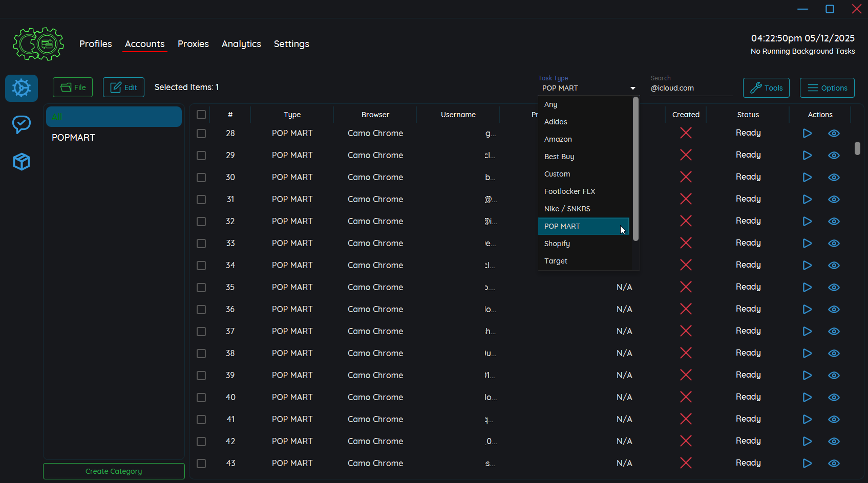Switch to the Accounts tab
This screenshot has height=483, width=868.
tap(145, 44)
